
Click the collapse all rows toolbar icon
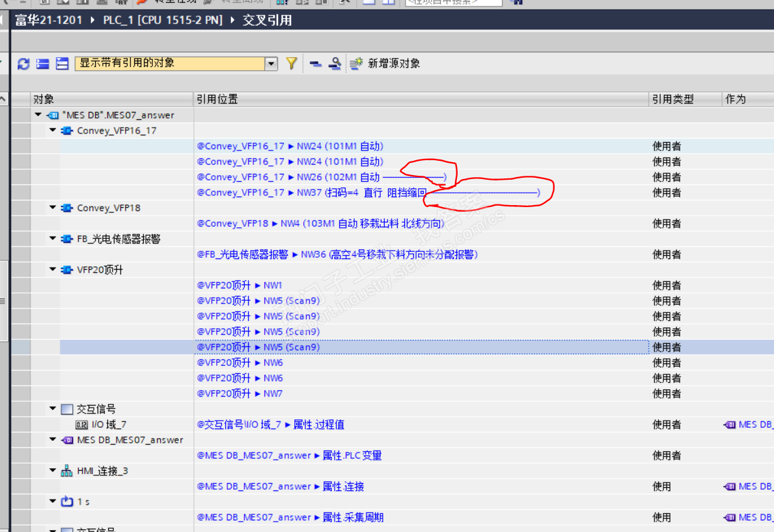point(62,64)
